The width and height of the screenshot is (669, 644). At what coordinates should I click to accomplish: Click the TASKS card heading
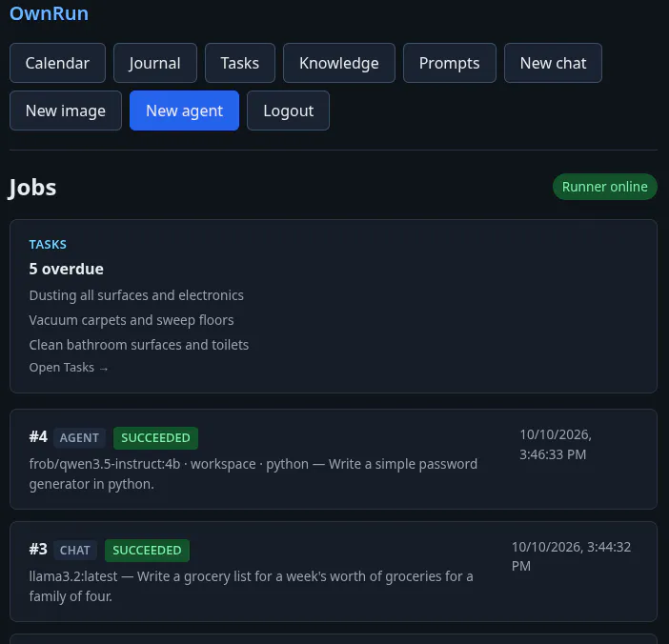(48, 245)
